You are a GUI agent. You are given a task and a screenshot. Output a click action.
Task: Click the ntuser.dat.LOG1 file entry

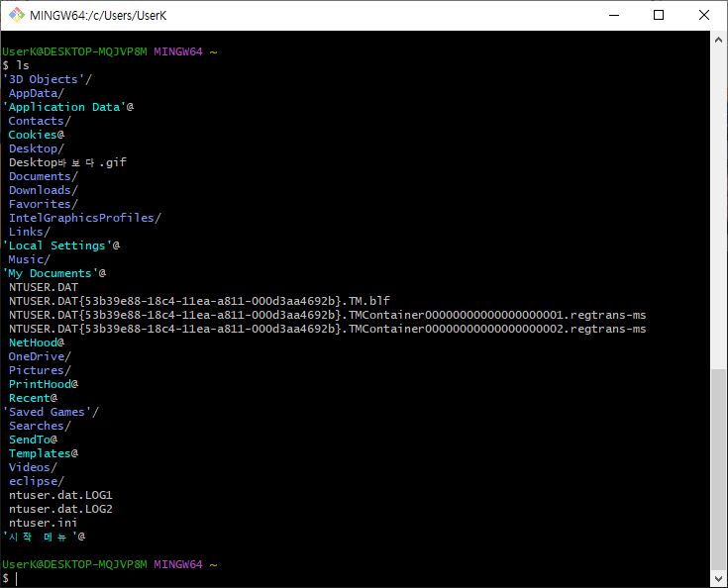(60, 495)
